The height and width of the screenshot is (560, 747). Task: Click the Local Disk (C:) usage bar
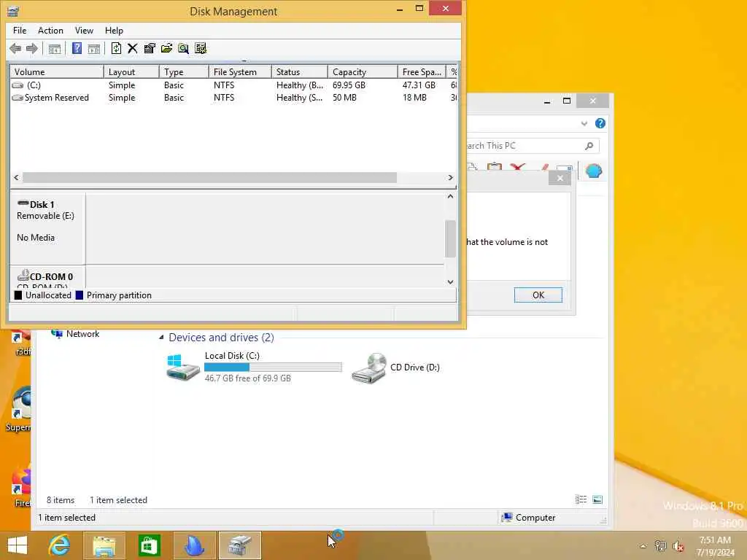pyautogui.click(x=273, y=367)
